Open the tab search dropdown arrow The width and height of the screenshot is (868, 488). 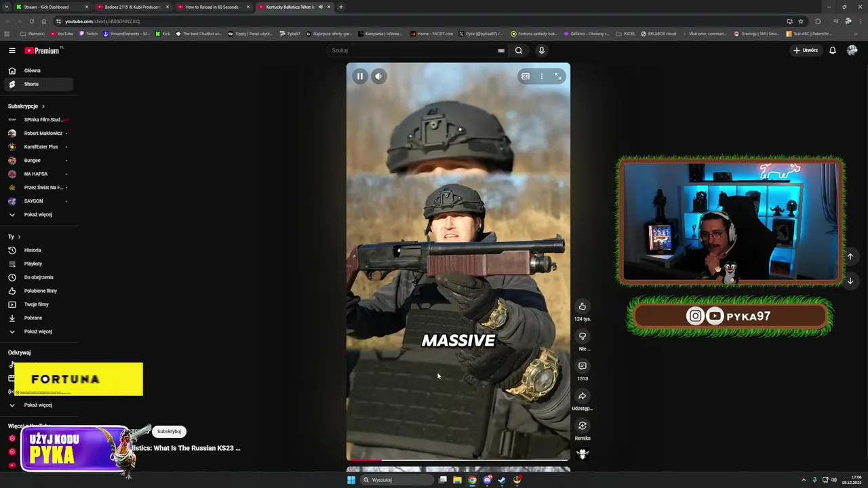[7, 7]
